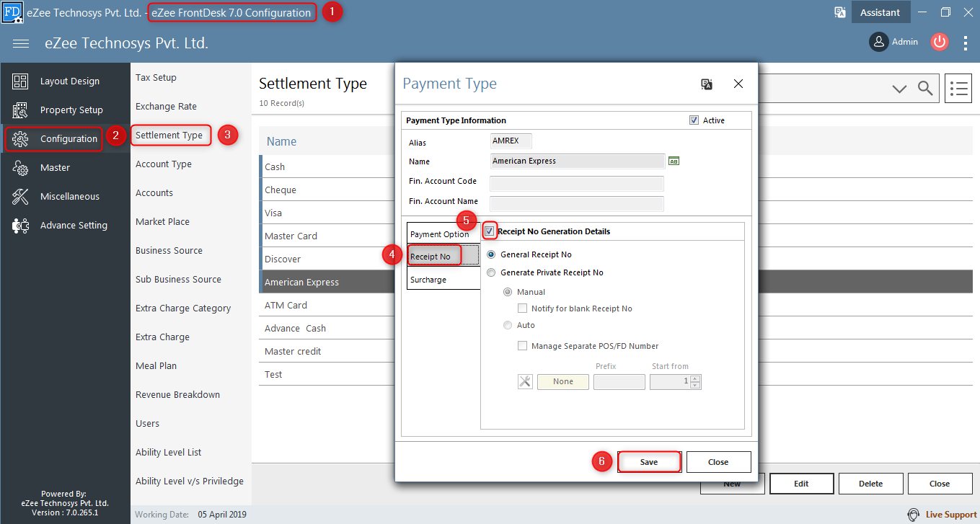Click the Prefix input field
The height and width of the screenshot is (524, 980).
(x=619, y=382)
